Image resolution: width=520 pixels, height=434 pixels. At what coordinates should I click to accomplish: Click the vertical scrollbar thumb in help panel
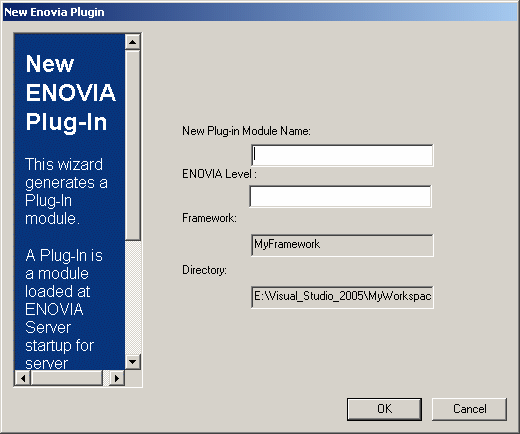(x=133, y=145)
